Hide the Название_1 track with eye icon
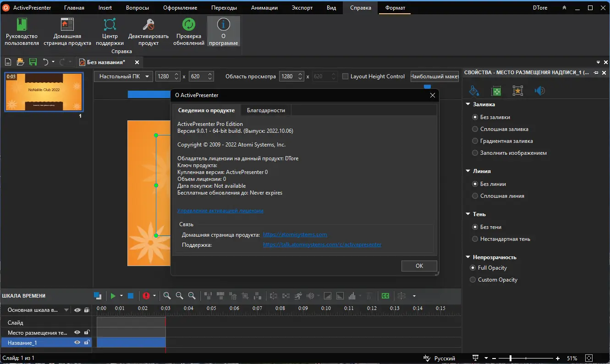This screenshot has width=610, height=364. [77, 342]
